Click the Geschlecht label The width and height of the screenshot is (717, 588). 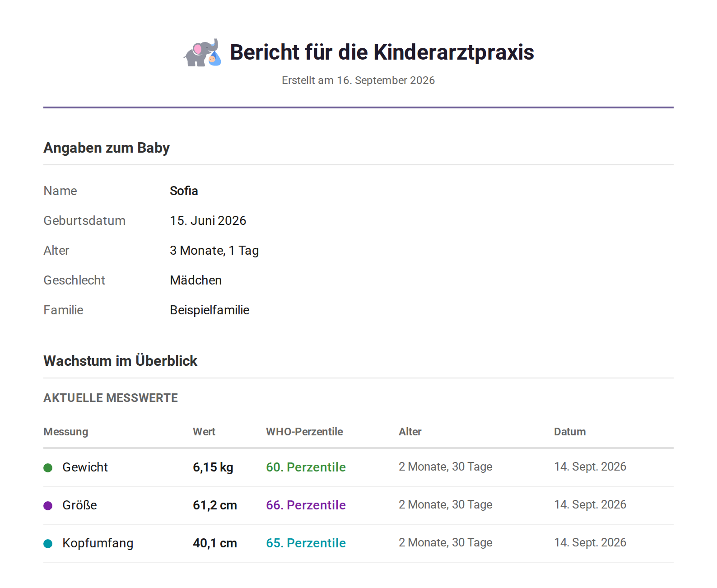(74, 280)
